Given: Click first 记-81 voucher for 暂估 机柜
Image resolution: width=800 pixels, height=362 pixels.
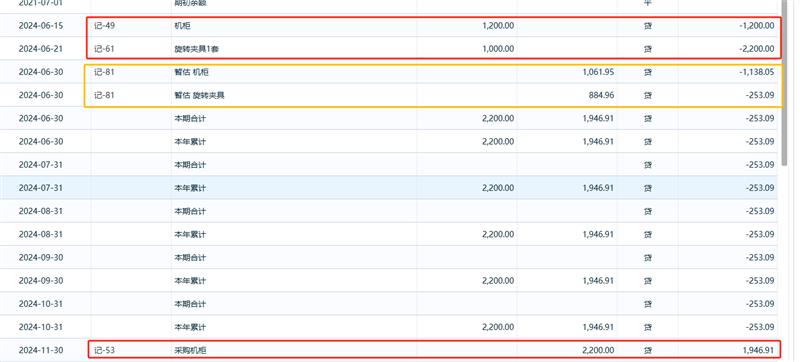Looking at the screenshot, I should tap(104, 72).
